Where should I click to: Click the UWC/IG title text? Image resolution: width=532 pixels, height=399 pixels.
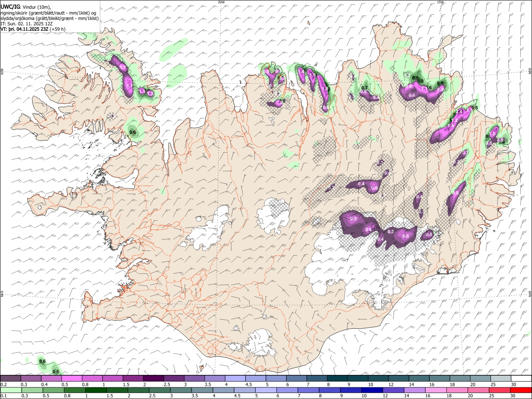[10, 7]
